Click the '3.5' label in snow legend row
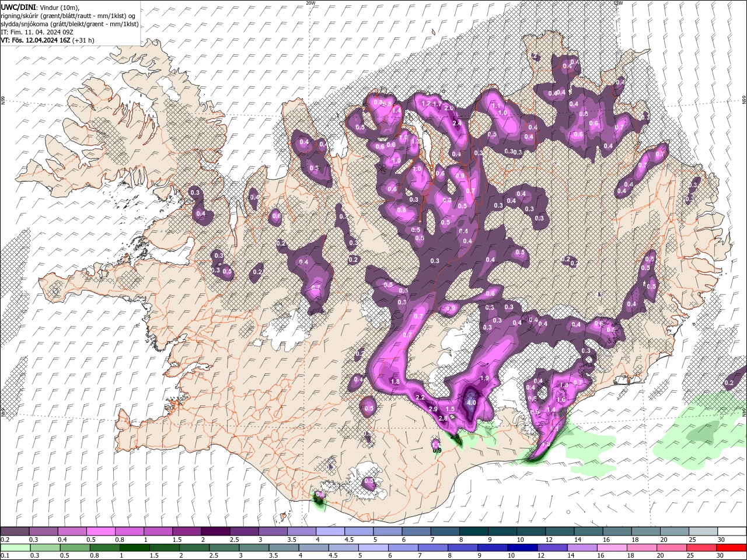 (x=292, y=540)
